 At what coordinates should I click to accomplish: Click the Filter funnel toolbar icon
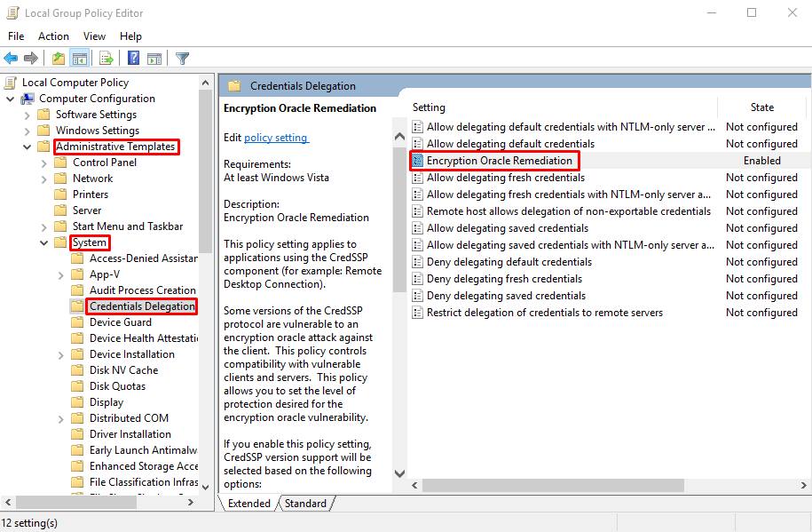(182, 59)
